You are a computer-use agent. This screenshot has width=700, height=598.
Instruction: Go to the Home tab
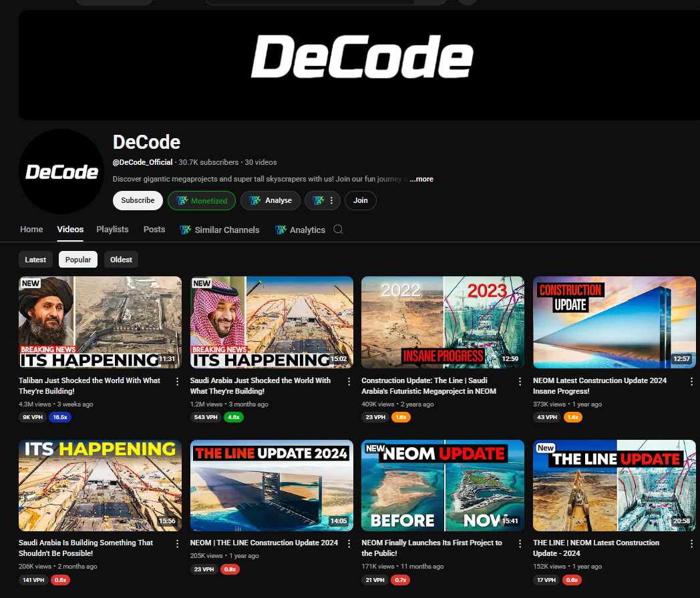pos(31,229)
